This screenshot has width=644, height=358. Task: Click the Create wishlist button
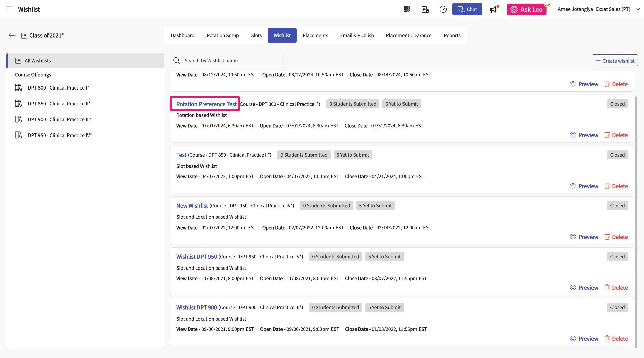point(615,61)
